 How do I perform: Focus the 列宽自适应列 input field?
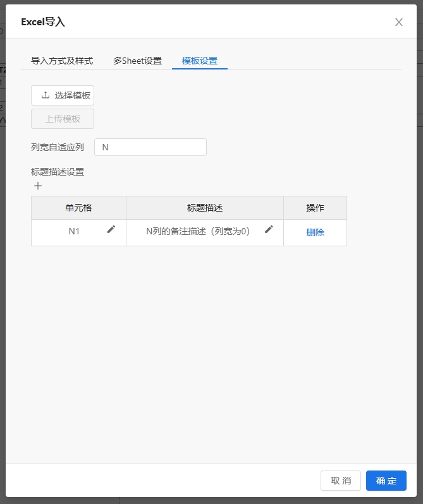[150, 147]
